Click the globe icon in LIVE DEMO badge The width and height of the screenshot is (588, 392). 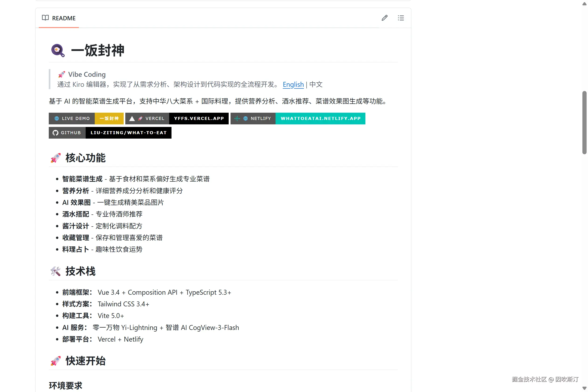57,119
